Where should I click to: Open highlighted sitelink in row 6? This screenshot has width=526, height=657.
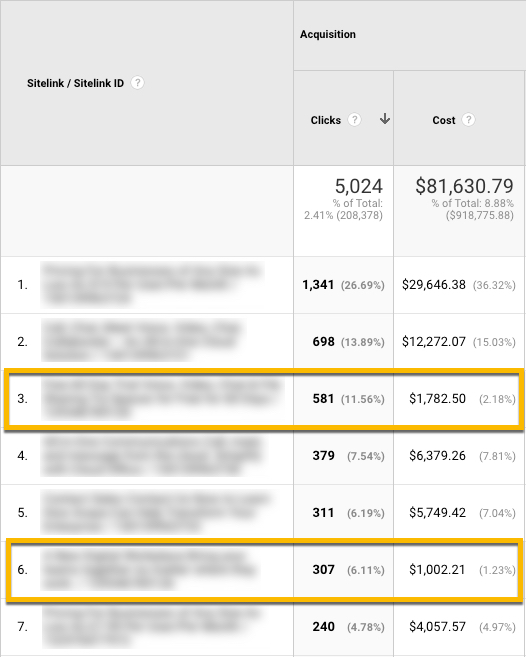(150, 569)
